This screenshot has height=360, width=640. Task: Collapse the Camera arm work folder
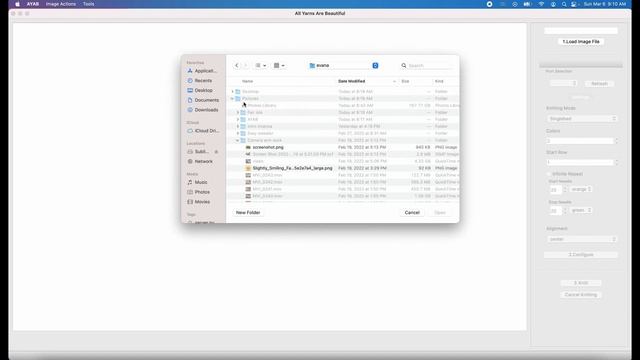click(x=238, y=140)
